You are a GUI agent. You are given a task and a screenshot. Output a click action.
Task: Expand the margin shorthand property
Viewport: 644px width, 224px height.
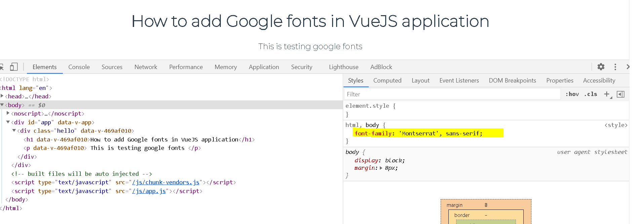coord(381,168)
